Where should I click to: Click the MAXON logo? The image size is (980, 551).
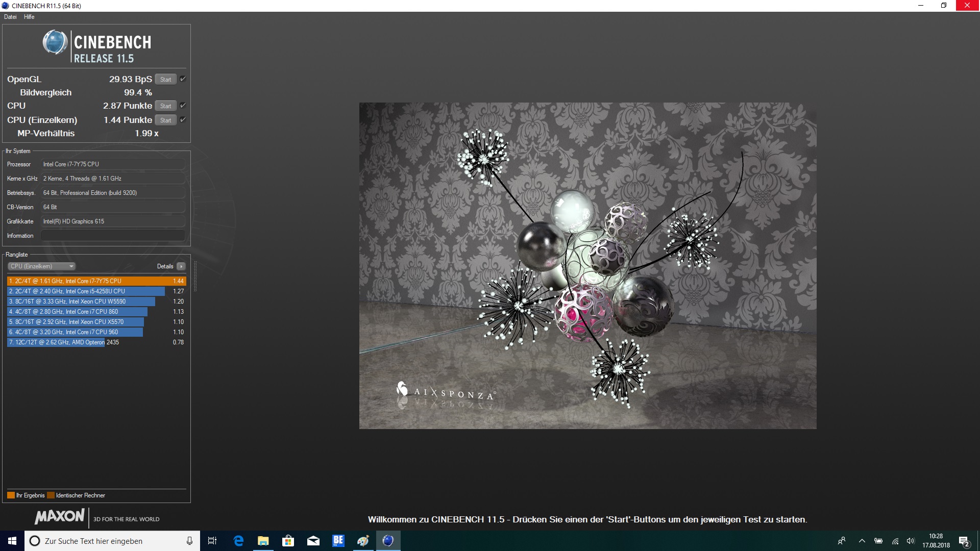[60, 516]
